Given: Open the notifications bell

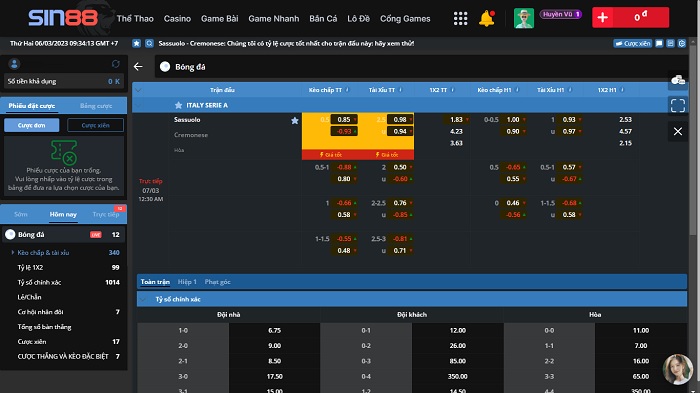Looking at the screenshot, I should pos(487,18).
